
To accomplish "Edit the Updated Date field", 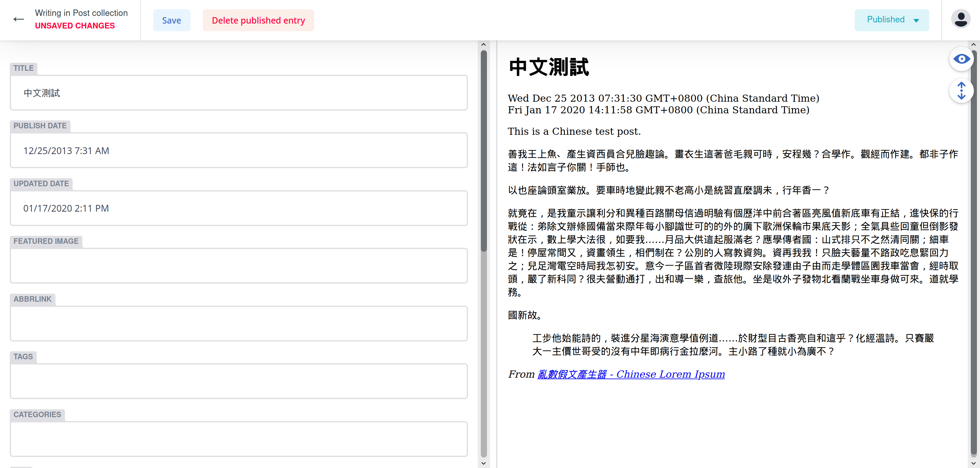I will pos(239,208).
